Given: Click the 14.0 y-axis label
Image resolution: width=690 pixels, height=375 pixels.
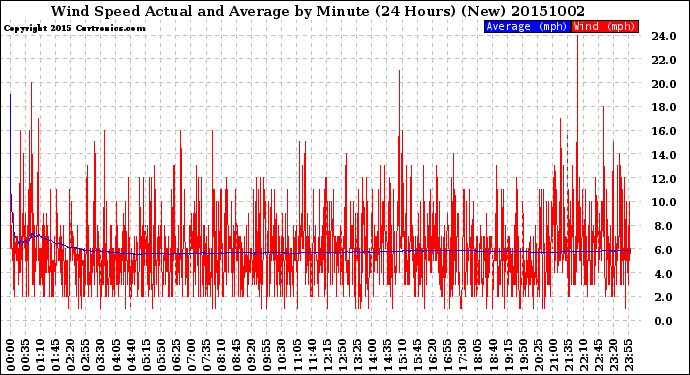Looking at the screenshot, I should click(x=664, y=155).
